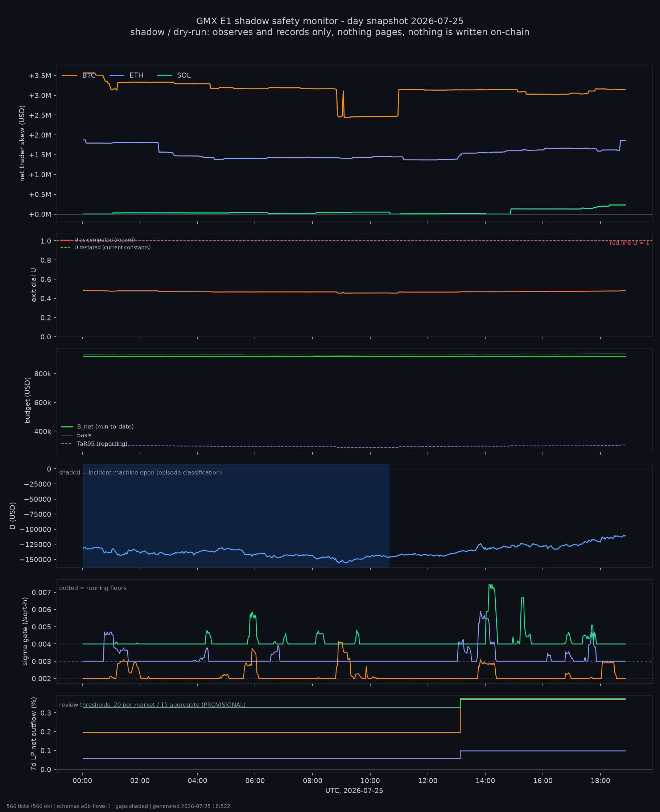Select the 'U restated (current constants)' legend entry
The width and height of the screenshot is (660, 812).
[x=106, y=247]
